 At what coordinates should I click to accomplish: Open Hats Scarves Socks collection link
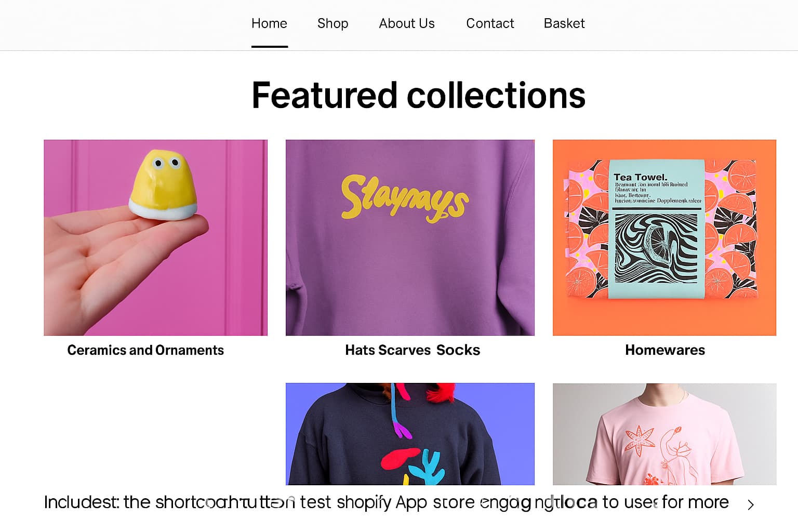click(x=412, y=350)
